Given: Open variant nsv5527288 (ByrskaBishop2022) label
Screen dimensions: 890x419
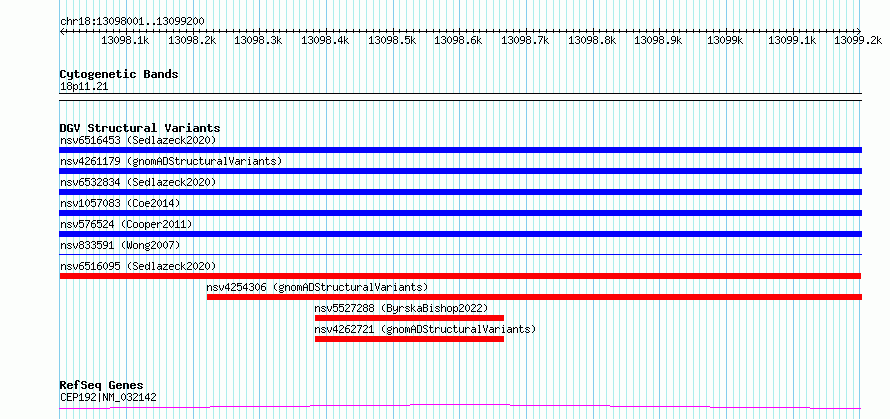Looking at the screenshot, I should click(401, 308).
